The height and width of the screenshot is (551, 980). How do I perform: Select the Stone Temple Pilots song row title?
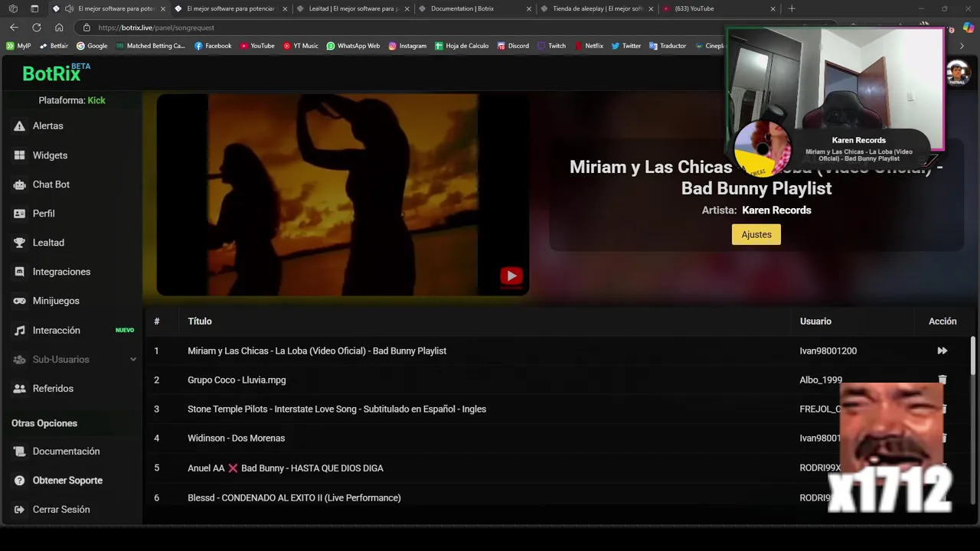337,409
